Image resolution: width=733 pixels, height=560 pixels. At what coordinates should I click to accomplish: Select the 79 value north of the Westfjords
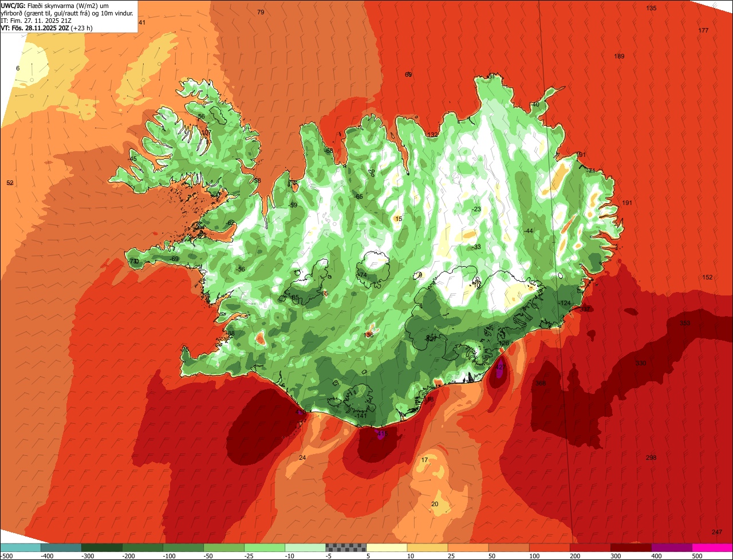click(261, 13)
